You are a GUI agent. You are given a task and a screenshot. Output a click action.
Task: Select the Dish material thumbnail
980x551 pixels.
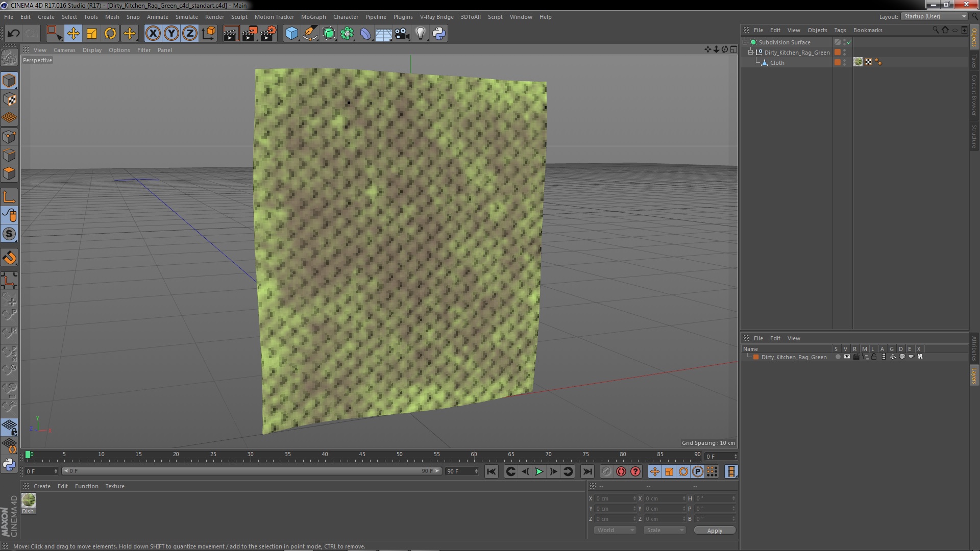[x=29, y=500]
